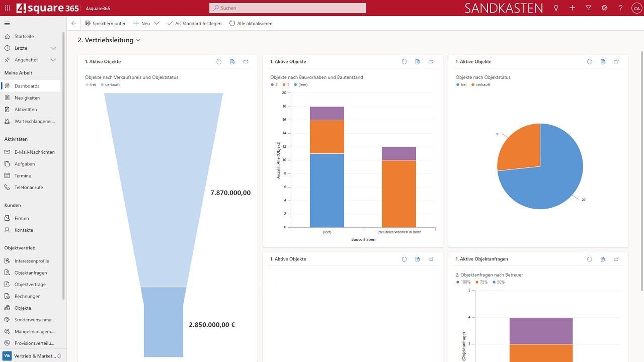Click the lightbulb assistant icon
This screenshot has width=644, height=362.
pos(556,8)
